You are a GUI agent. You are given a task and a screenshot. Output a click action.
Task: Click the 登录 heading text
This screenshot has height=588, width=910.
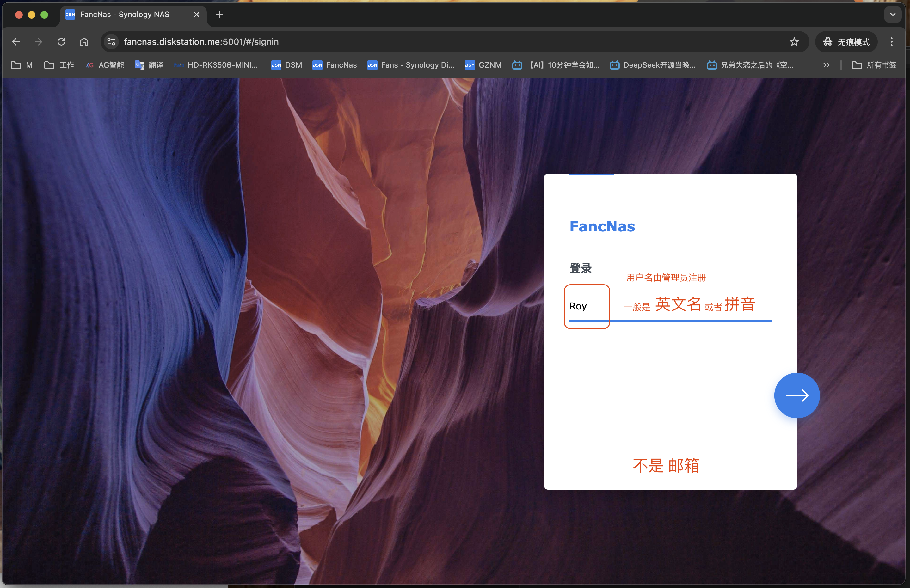tap(581, 268)
